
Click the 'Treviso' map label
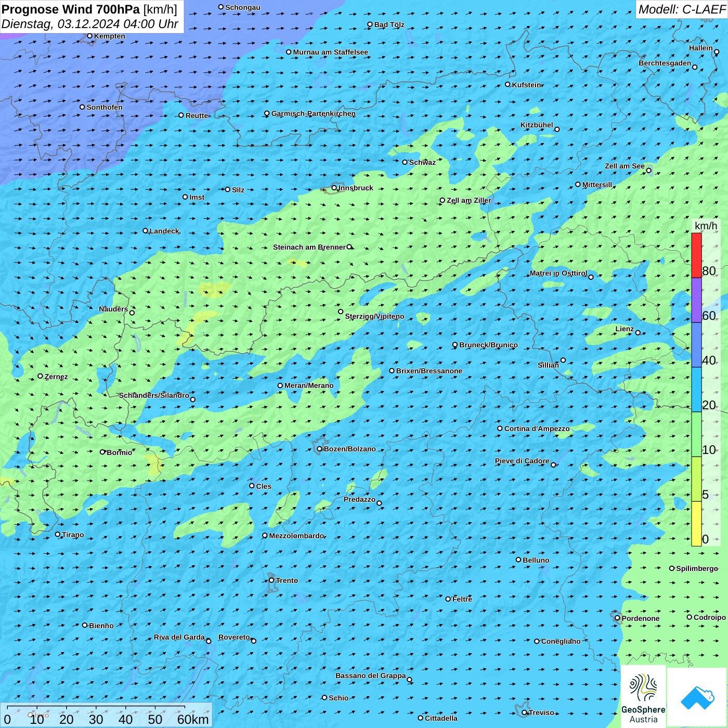(541, 712)
